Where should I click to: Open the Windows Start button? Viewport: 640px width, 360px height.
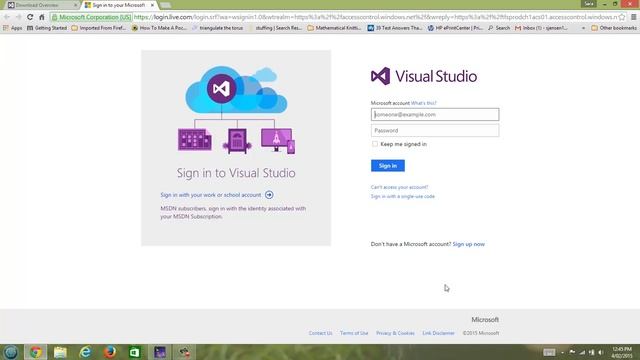(x=10, y=352)
